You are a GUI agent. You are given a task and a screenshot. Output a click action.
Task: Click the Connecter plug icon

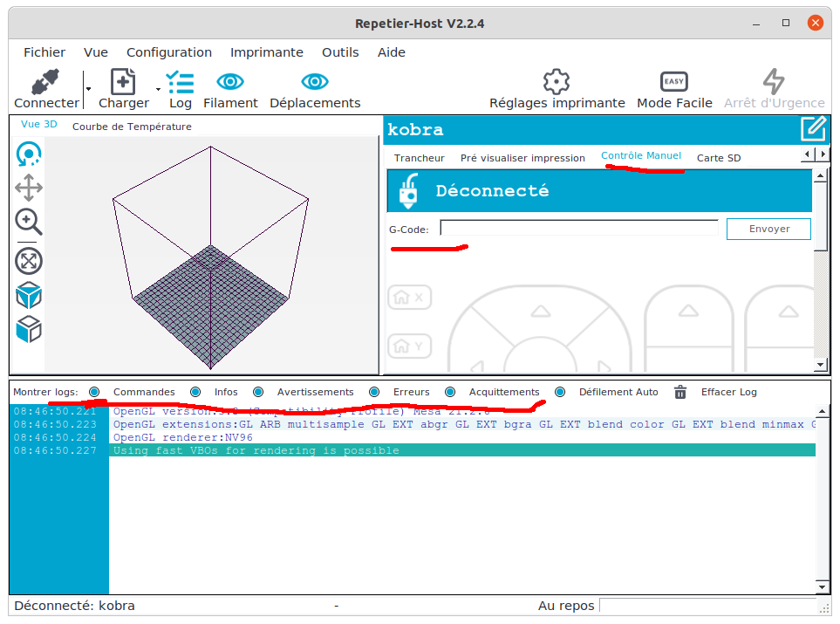[45, 82]
